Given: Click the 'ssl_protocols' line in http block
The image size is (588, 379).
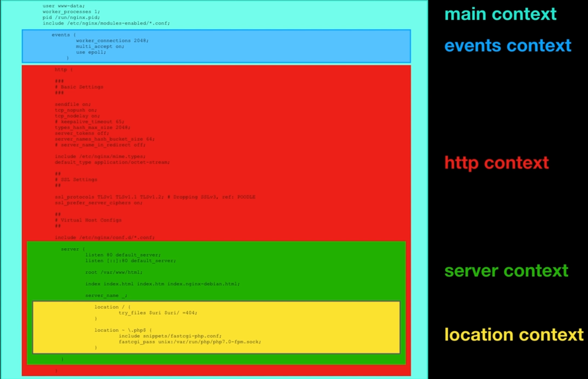Looking at the screenshot, I should click(155, 197).
